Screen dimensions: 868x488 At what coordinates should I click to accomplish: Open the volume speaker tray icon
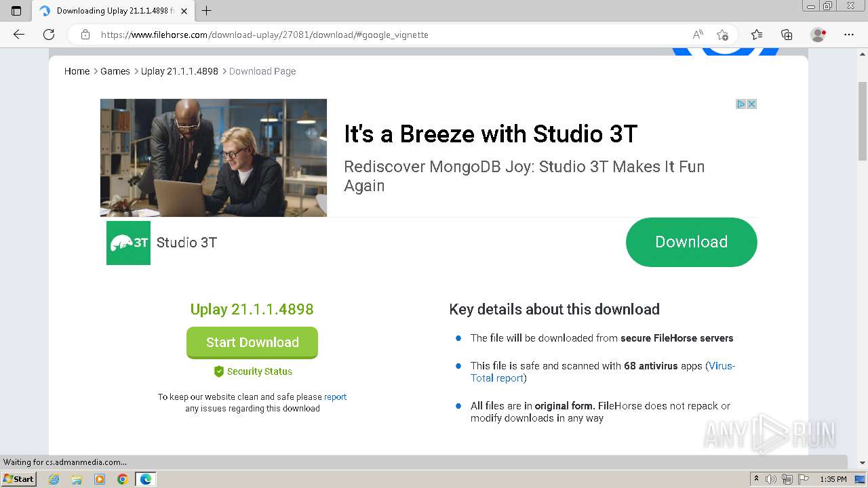pyautogui.click(x=771, y=479)
